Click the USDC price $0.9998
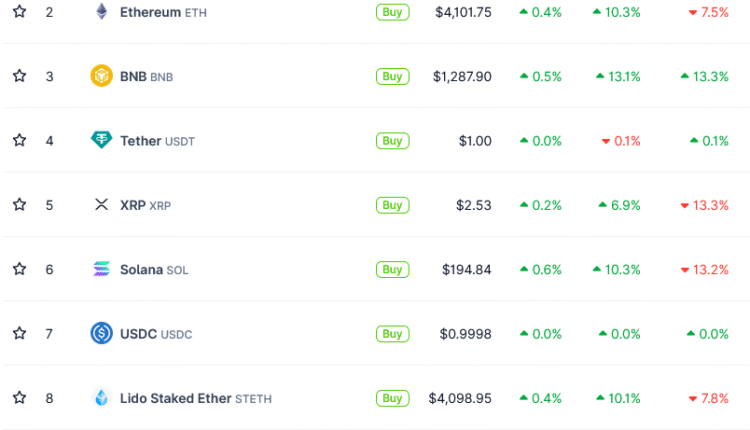750x430 pixels. coord(465,334)
